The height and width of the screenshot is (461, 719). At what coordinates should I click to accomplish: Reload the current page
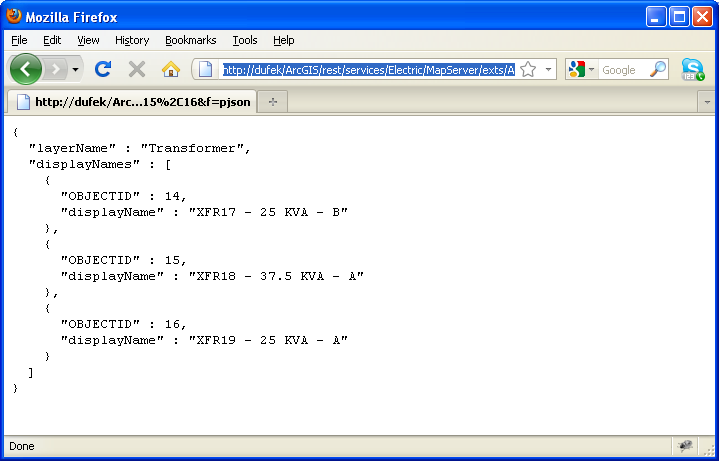pyautogui.click(x=102, y=69)
